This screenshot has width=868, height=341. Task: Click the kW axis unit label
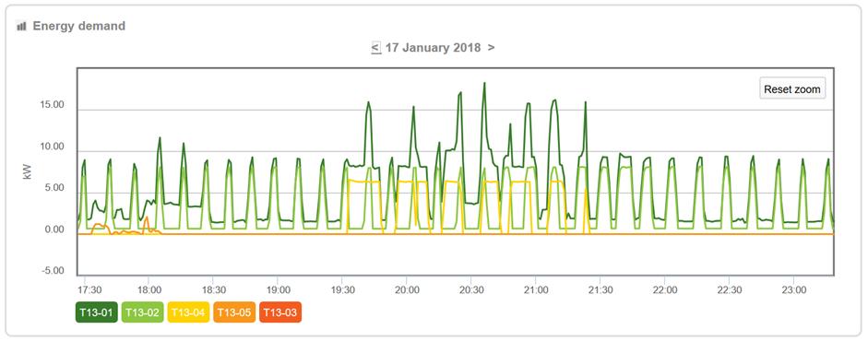(x=27, y=170)
